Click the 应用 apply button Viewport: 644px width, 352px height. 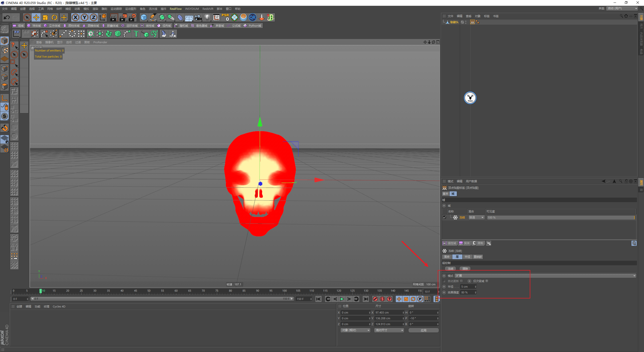pos(423,330)
